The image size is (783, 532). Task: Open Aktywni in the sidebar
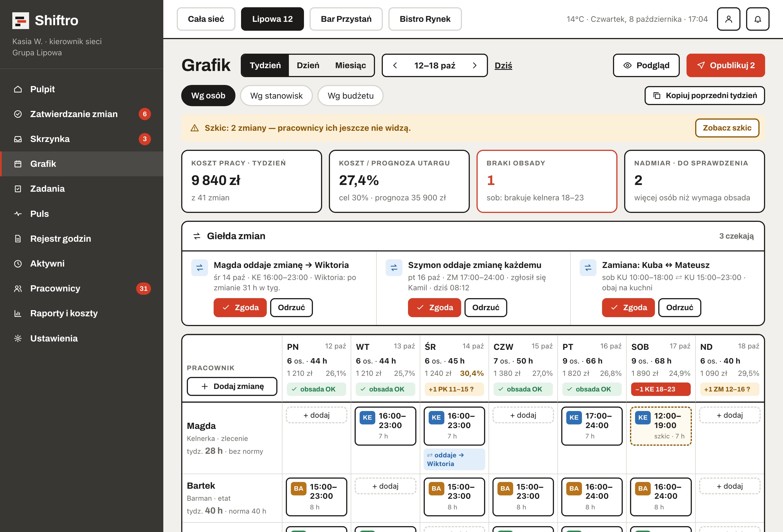(x=82, y=264)
